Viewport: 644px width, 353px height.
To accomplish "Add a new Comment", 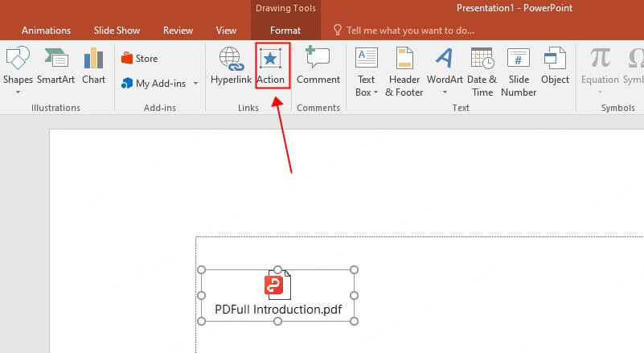I will point(318,66).
